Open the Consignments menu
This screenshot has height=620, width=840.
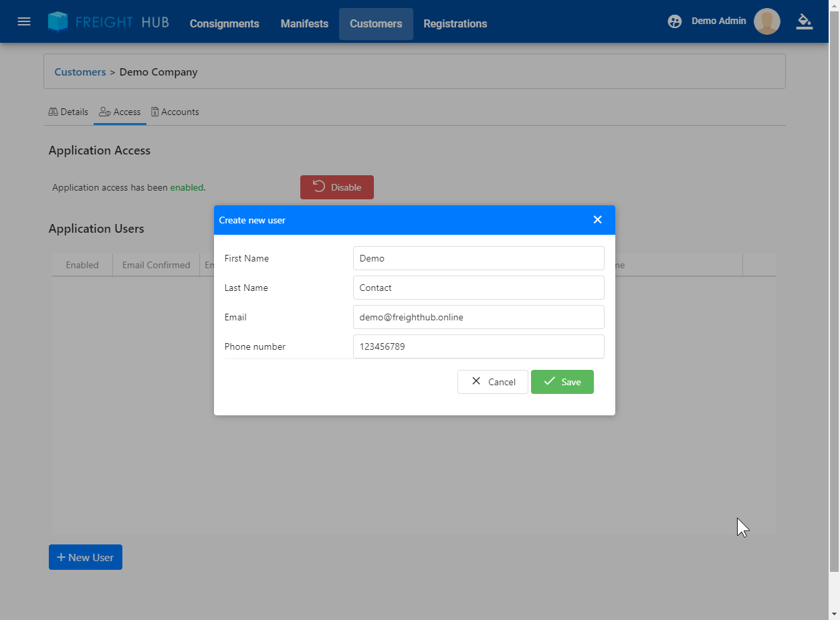pyautogui.click(x=224, y=24)
